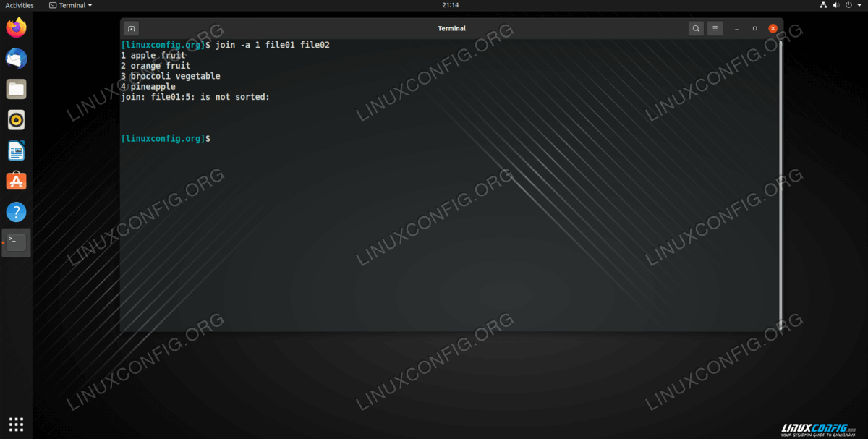The width and height of the screenshot is (868, 439).
Task: Open the Help icon in dock
Action: [16, 212]
